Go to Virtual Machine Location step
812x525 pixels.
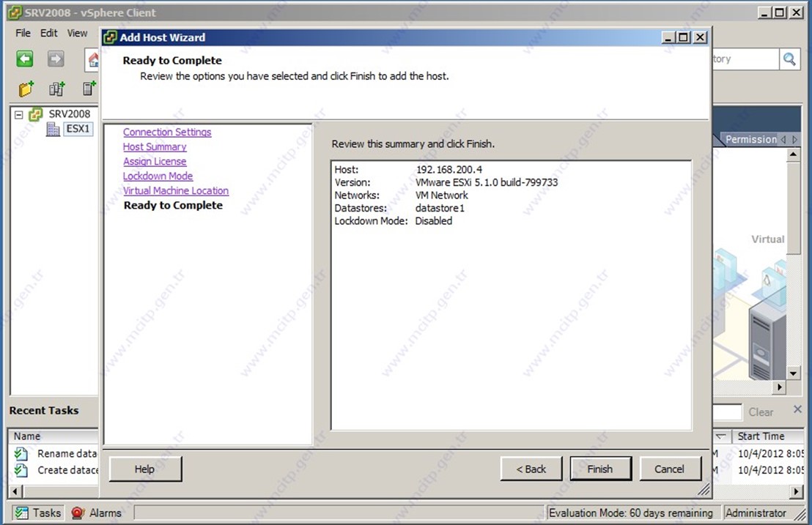[176, 191]
